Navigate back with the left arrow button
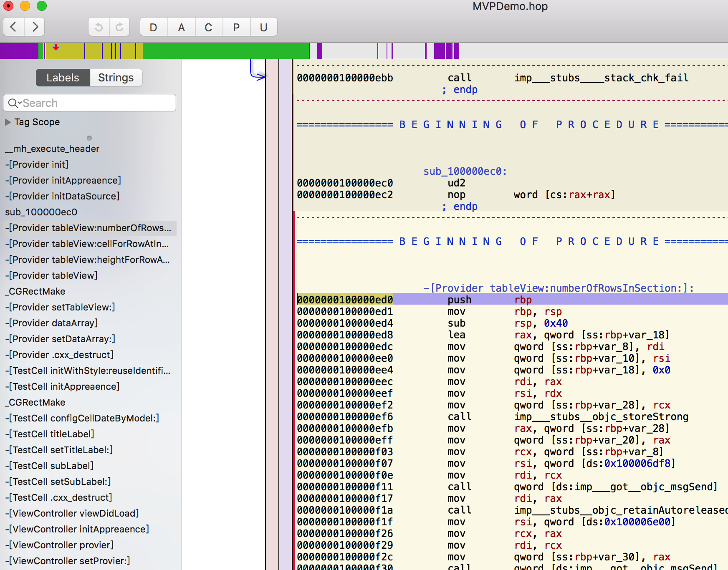 (13, 27)
